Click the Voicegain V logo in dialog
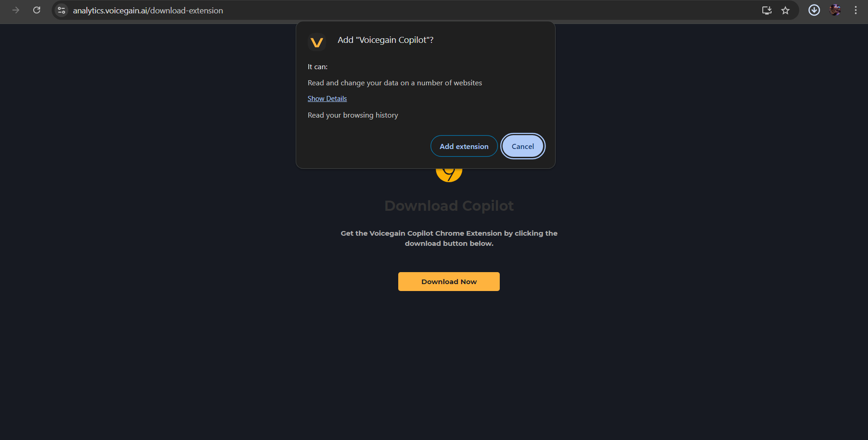 tap(317, 42)
